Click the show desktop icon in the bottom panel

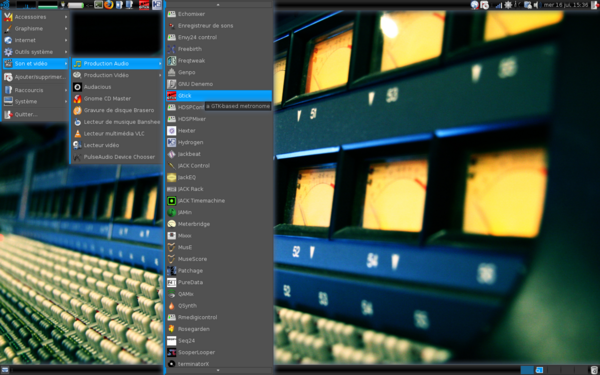(5, 370)
